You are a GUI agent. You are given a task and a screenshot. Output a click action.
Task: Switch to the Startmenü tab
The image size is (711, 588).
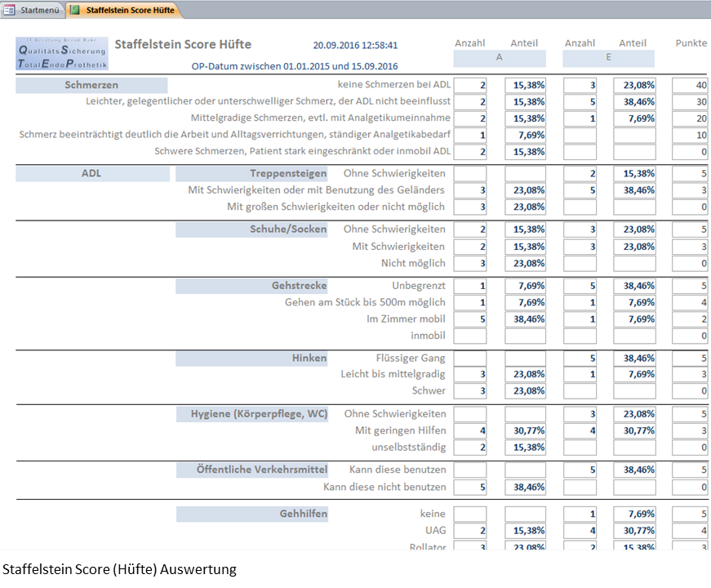pyautogui.click(x=38, y=10)
